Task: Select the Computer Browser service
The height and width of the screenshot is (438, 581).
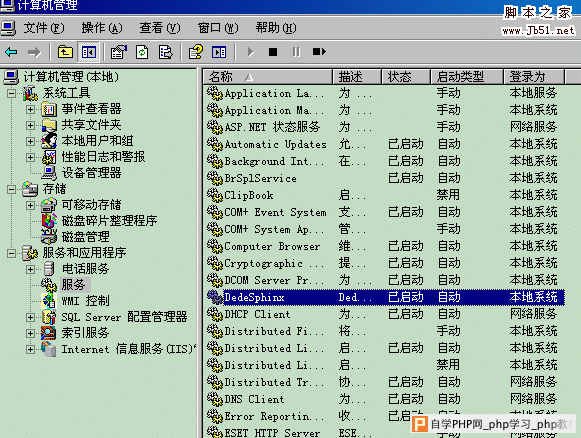Action: tap(385, 246)
